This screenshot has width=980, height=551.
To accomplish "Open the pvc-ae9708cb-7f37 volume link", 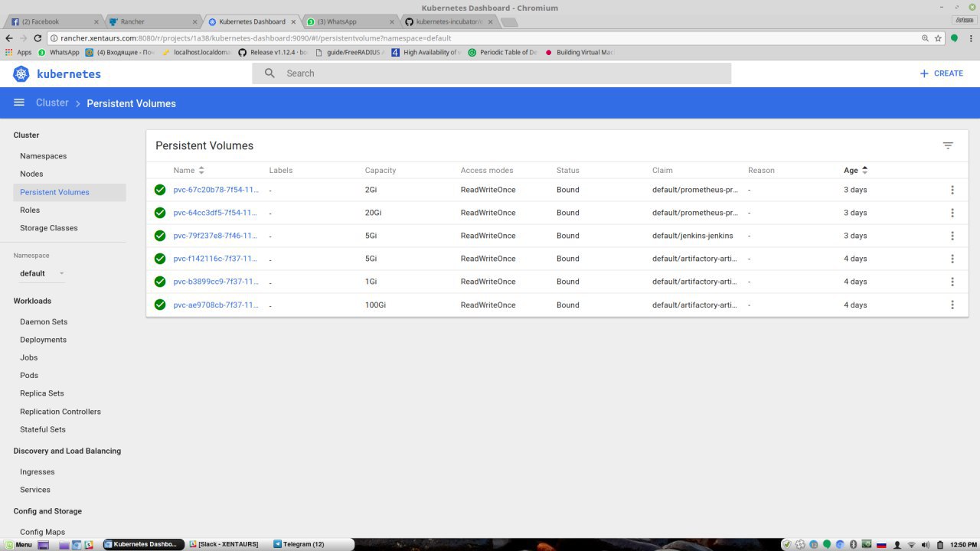I will (216, 305).
